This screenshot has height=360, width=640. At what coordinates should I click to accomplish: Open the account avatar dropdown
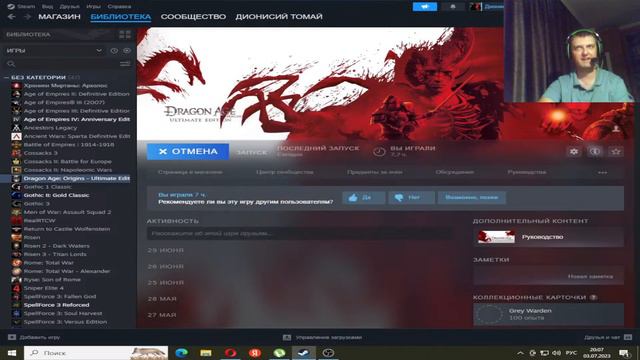(x=487, y=7)
